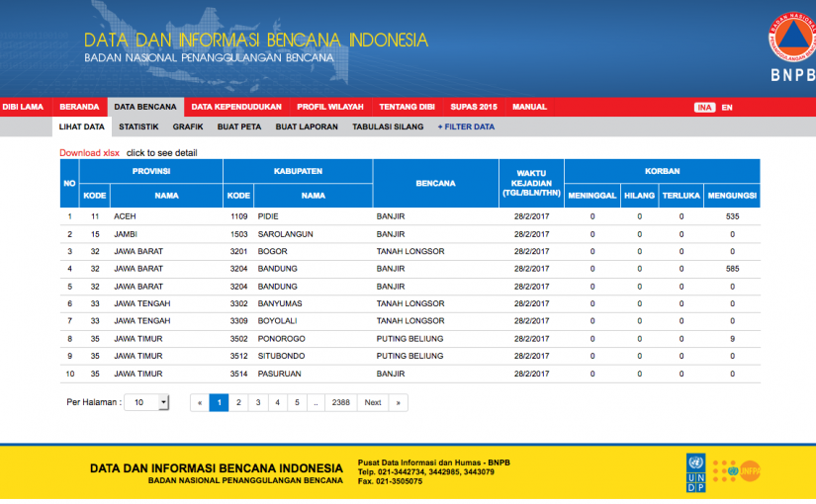Open the DIBI LAMA menu

(23, 107)
